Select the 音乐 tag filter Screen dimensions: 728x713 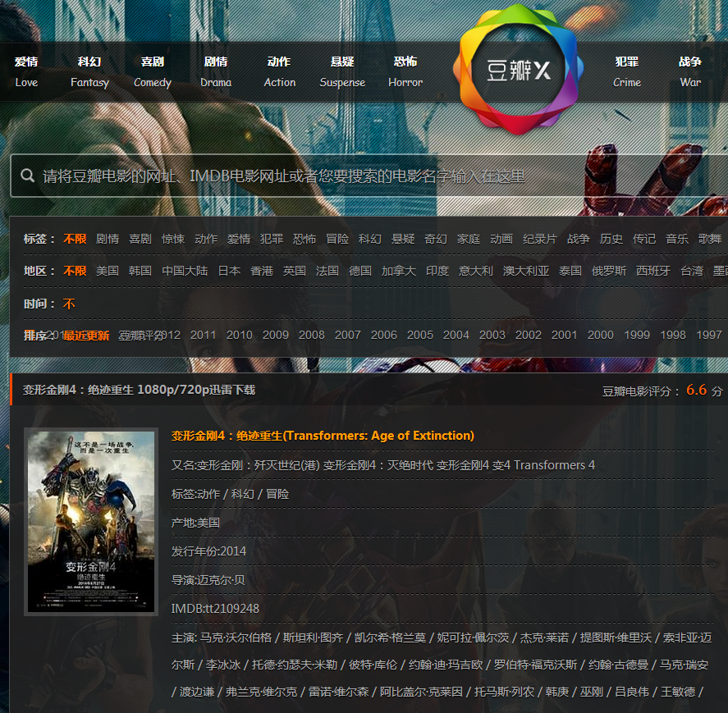(677, 239)
